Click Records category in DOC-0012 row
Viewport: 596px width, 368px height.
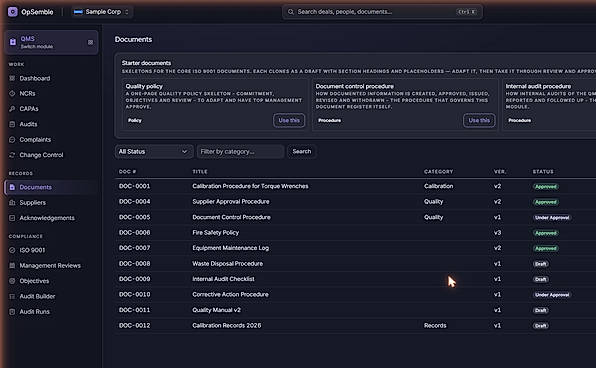[x=435, y=326]
